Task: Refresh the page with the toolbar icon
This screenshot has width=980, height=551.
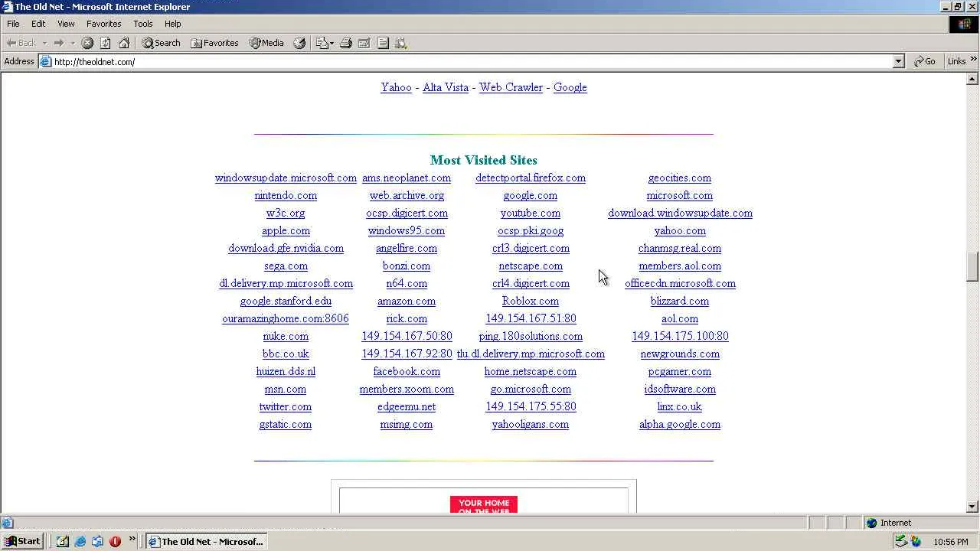Action: [x=106, y=43]
